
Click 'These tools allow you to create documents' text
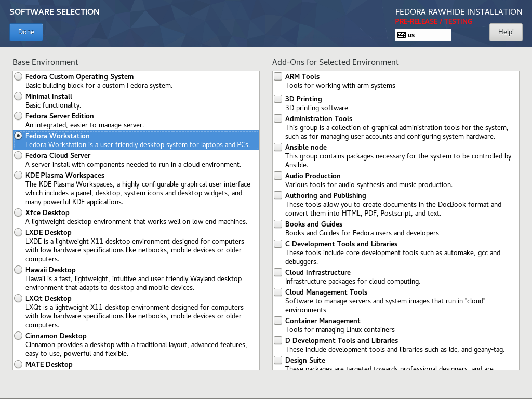pos(393,209)
